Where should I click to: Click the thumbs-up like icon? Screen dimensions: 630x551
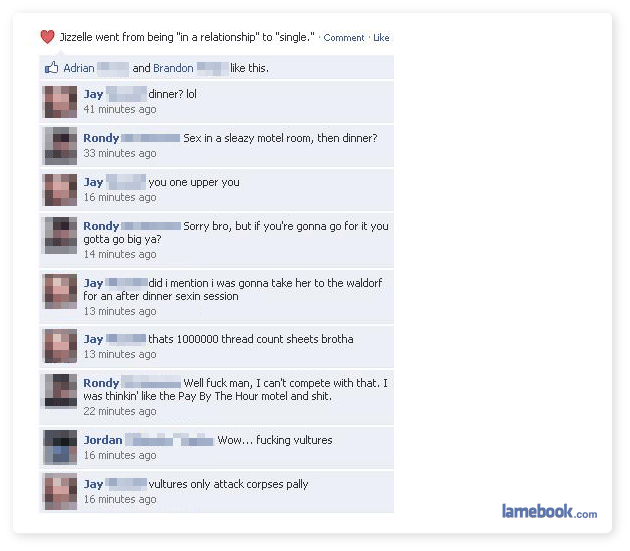(x=51, y=68)
